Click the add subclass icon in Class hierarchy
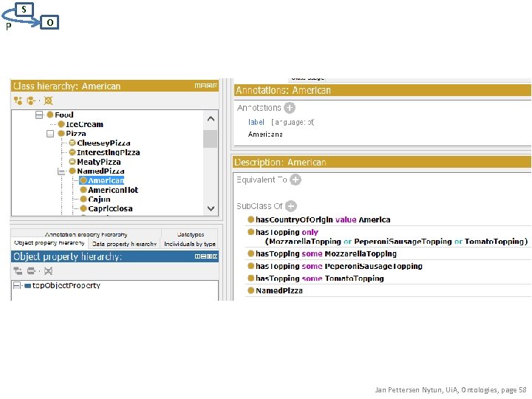This screenshot has width=532, height=399. pos(18,100)
